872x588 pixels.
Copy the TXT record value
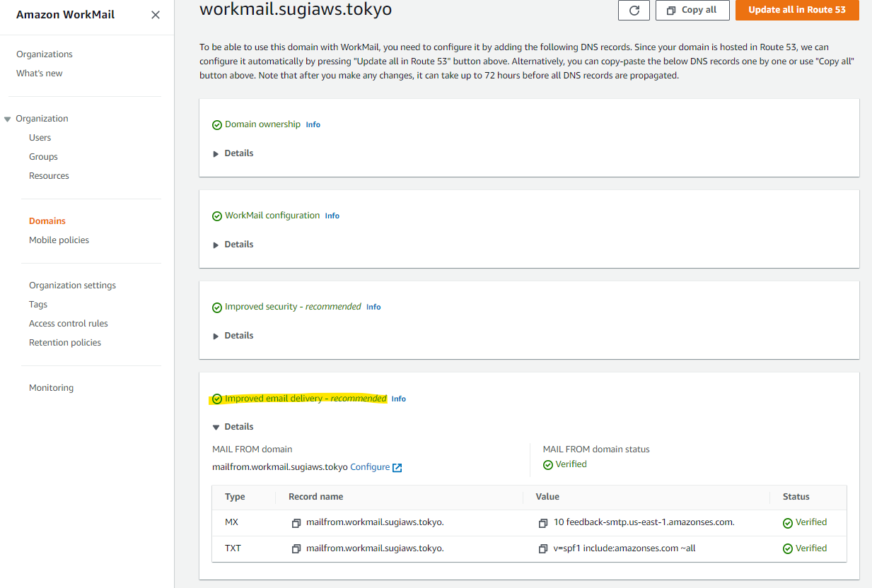pyautogui.click(x=543, y=548)
